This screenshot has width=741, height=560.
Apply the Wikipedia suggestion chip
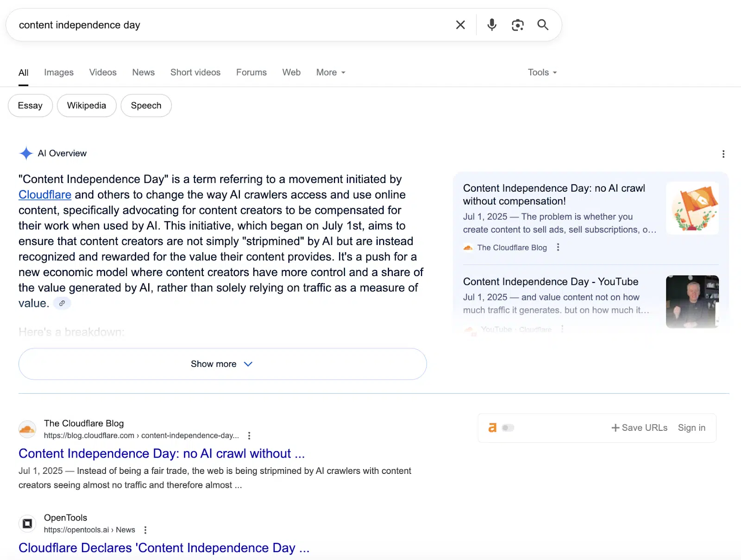click(x=87, y=106)
